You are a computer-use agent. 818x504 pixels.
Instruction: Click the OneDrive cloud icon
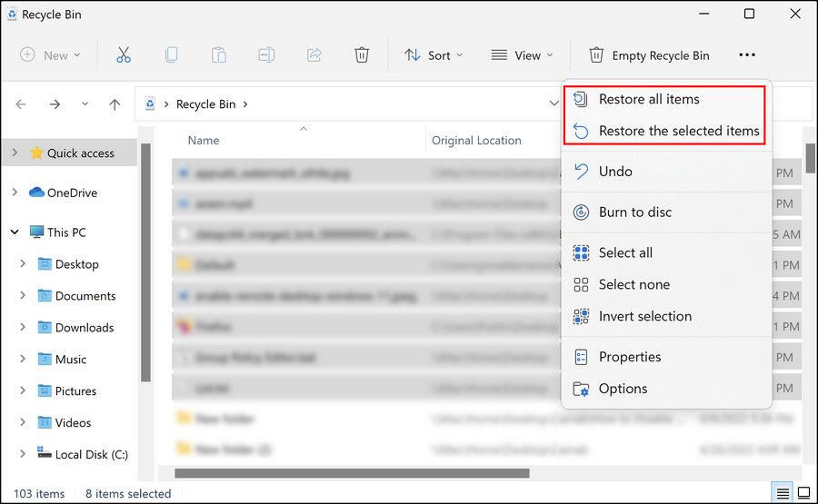(36, 193)
